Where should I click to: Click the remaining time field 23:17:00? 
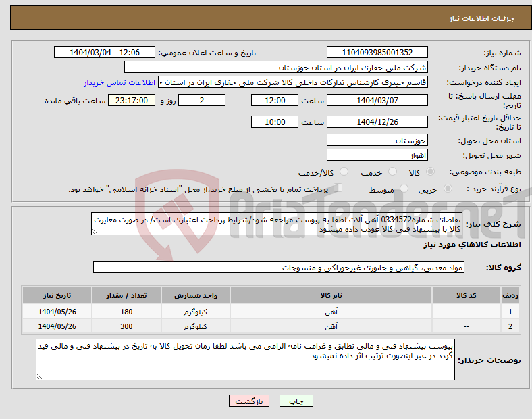click(x=132, y=100)
